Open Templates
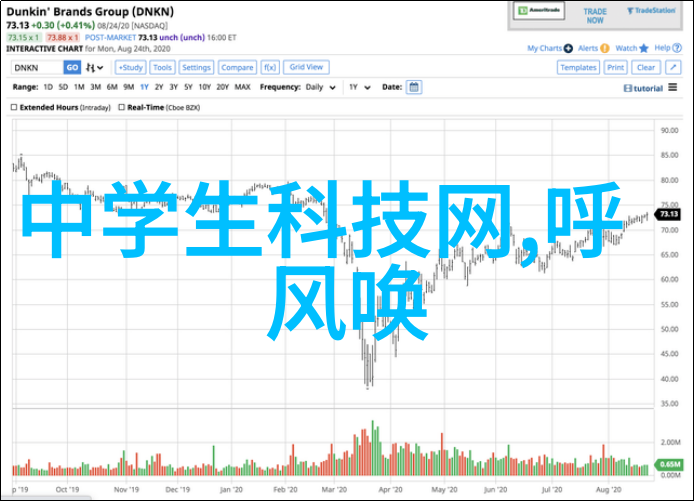695x502 pixels. pyautogui.click(x=578, y=67)
